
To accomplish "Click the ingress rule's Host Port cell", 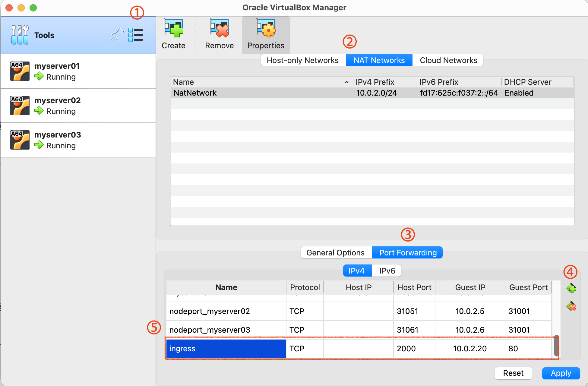I will (x=414, y=349).
